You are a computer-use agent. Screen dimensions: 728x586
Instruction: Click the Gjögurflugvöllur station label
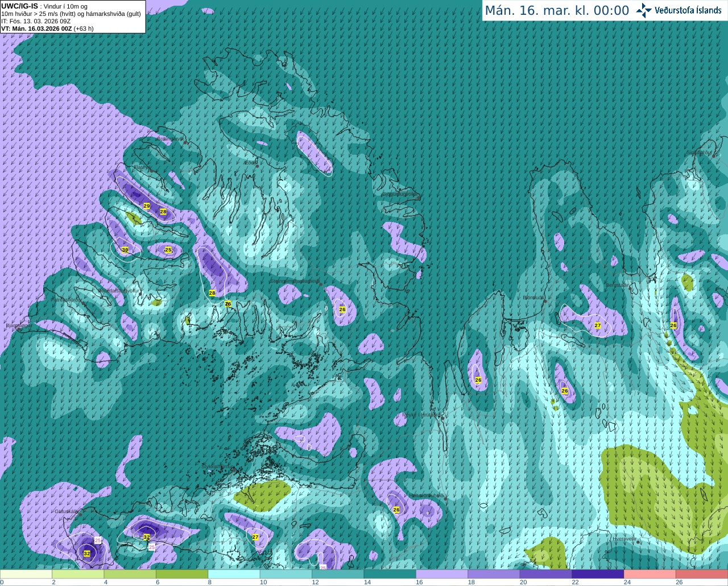pos(400,194)
